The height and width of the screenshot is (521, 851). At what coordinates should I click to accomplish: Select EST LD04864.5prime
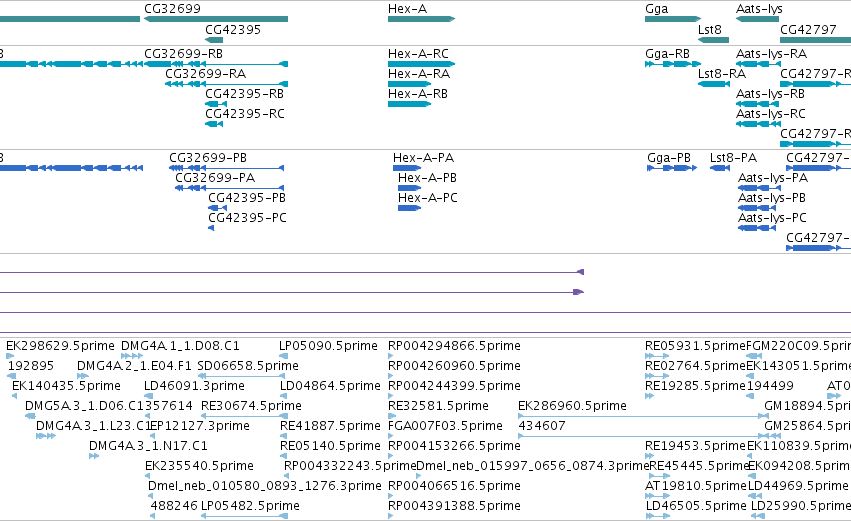point(330,386)
